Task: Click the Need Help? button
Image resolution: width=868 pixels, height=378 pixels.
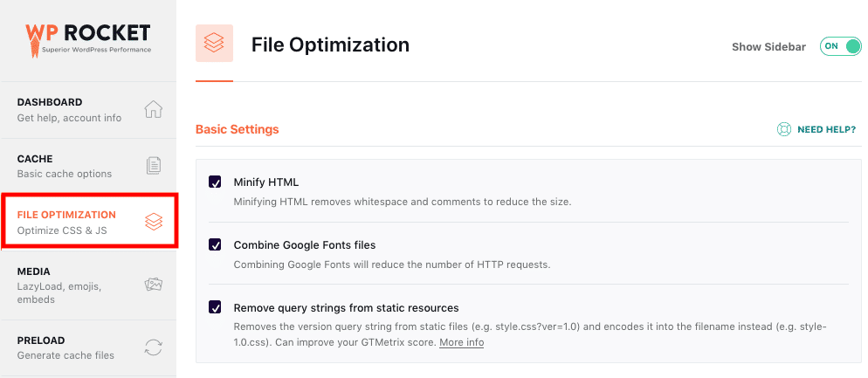Action: pos(825,129)
